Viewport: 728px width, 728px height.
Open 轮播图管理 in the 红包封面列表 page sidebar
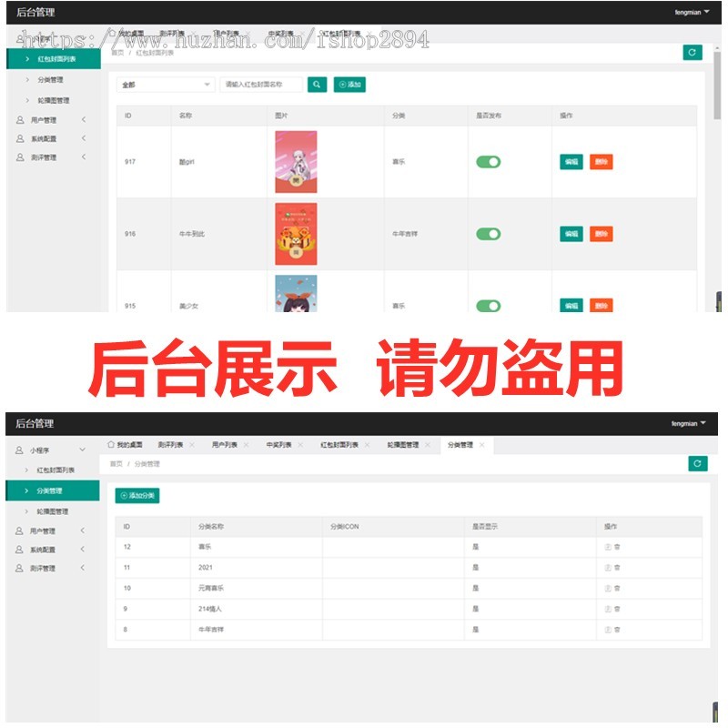(x=54, y=100)
